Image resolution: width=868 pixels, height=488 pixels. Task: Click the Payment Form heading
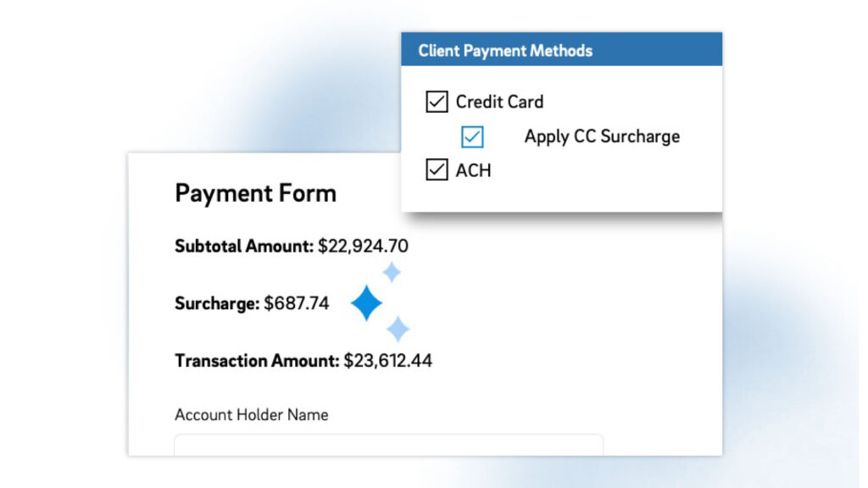(x=255, y=193)
